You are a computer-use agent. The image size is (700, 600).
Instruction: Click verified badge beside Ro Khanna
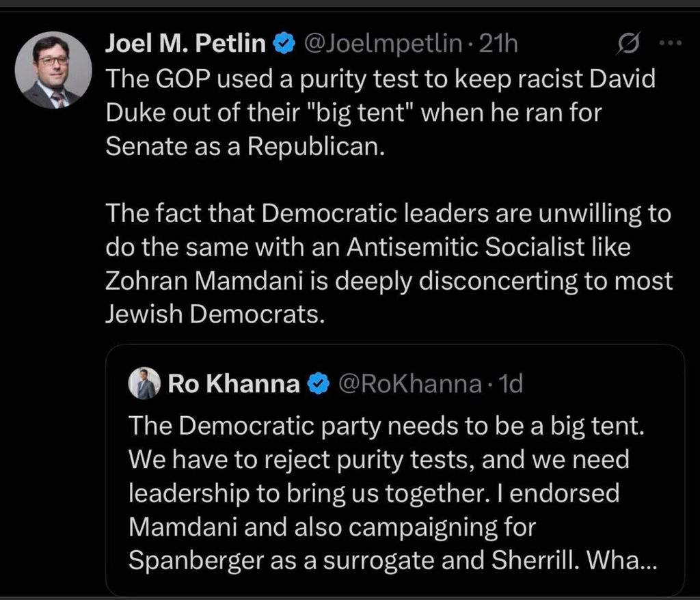[317, 385]
